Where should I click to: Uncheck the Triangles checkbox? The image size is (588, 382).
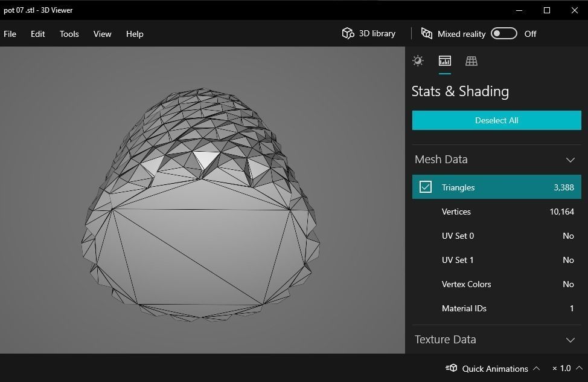pyautogui.click(x=426, y=187)
